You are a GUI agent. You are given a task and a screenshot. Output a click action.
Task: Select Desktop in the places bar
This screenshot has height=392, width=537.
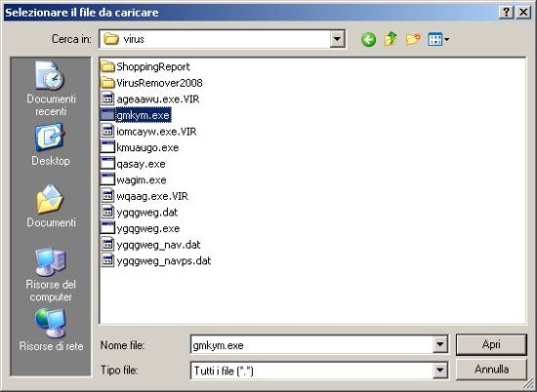click(x=51, y=145)
